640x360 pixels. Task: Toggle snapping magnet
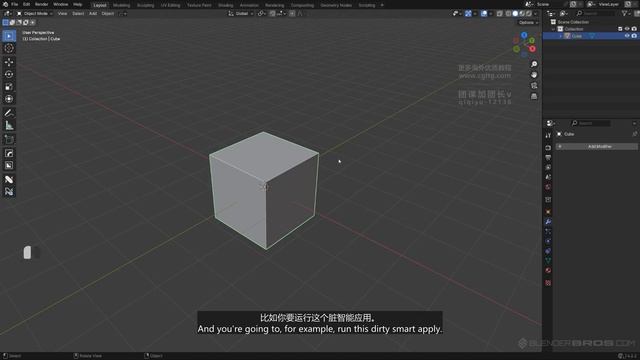[x=272, y=13]
